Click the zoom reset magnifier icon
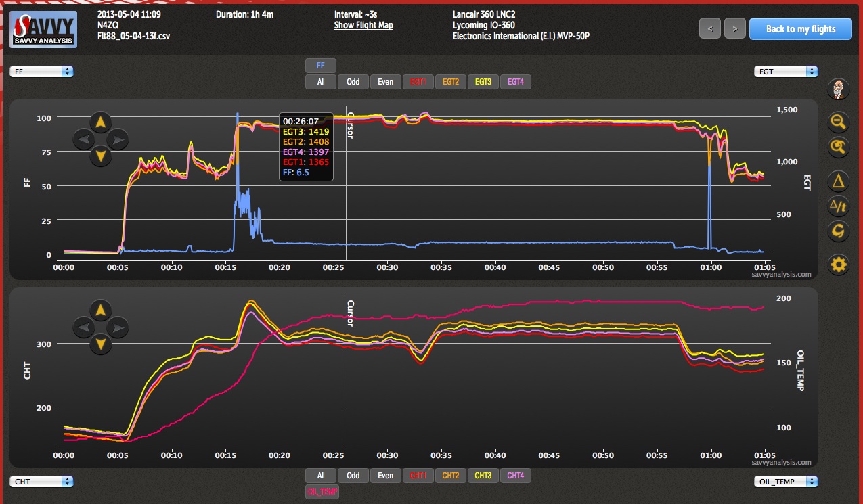 [x=839, y=146]
